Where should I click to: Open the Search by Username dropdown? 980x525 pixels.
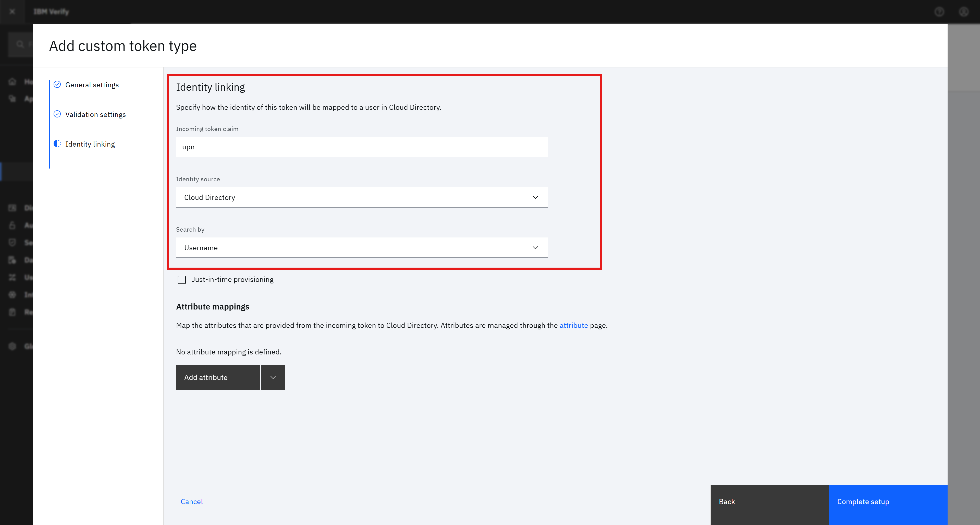pyautogui.click(x=361, y=247)
